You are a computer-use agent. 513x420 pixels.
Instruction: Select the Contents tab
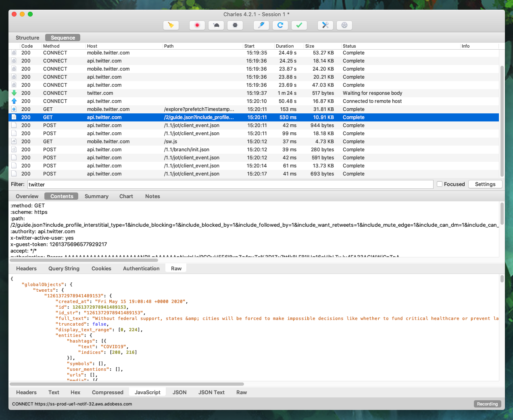[x=62, y=196]
